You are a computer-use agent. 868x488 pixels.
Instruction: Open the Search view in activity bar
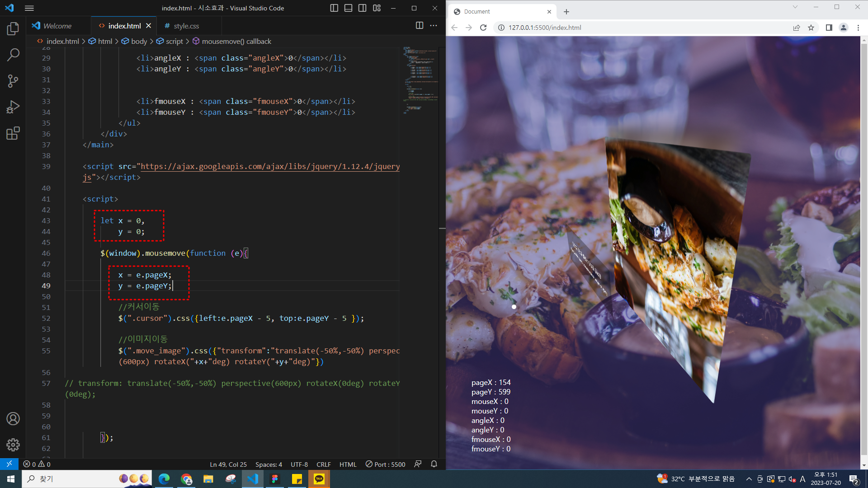13,55
